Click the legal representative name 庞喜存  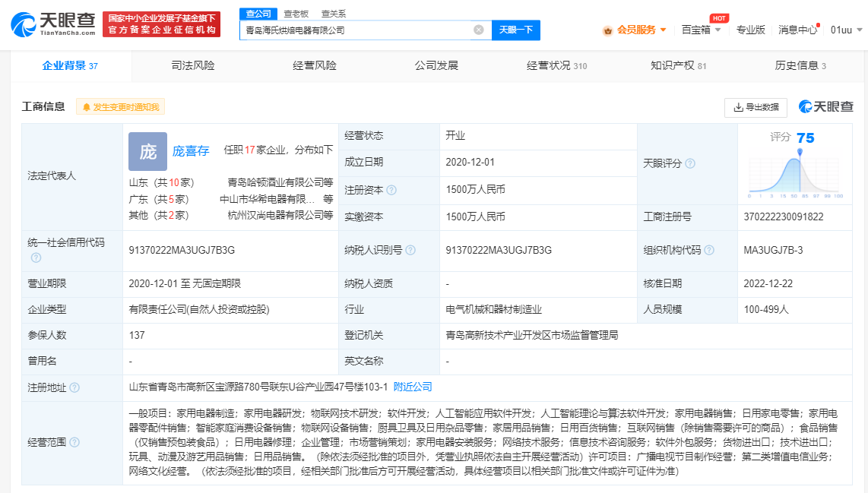pos(190,151)
